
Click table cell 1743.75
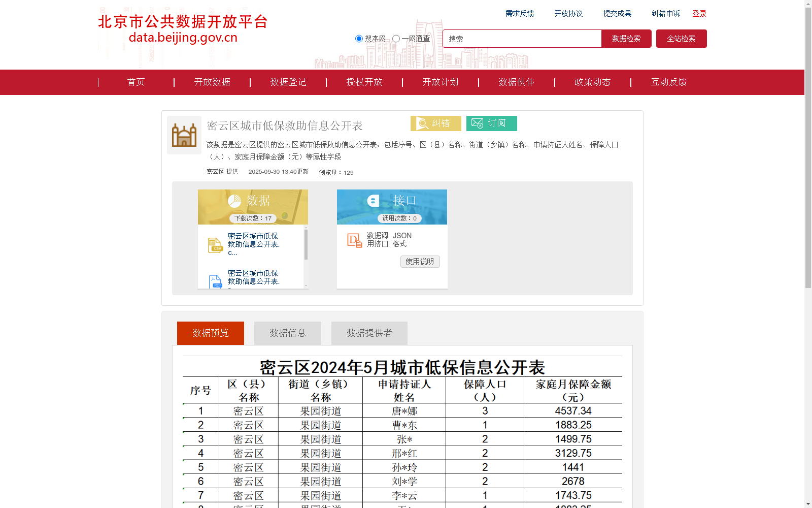click(573, 496)
